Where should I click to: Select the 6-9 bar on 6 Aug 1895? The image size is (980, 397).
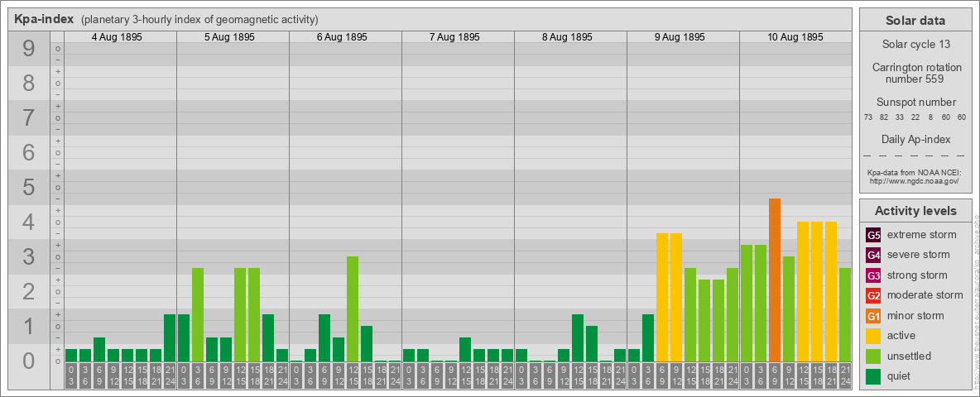[x=324, y=338]
